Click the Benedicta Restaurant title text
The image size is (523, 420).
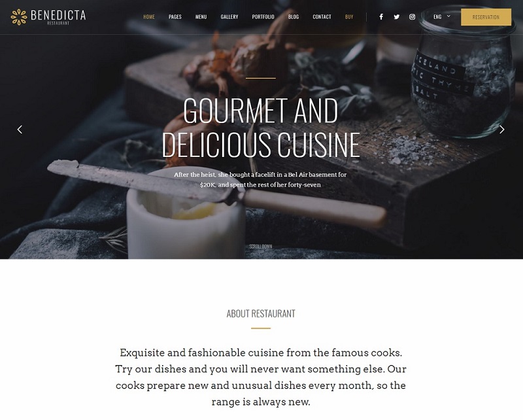click(x=58, y=17)
